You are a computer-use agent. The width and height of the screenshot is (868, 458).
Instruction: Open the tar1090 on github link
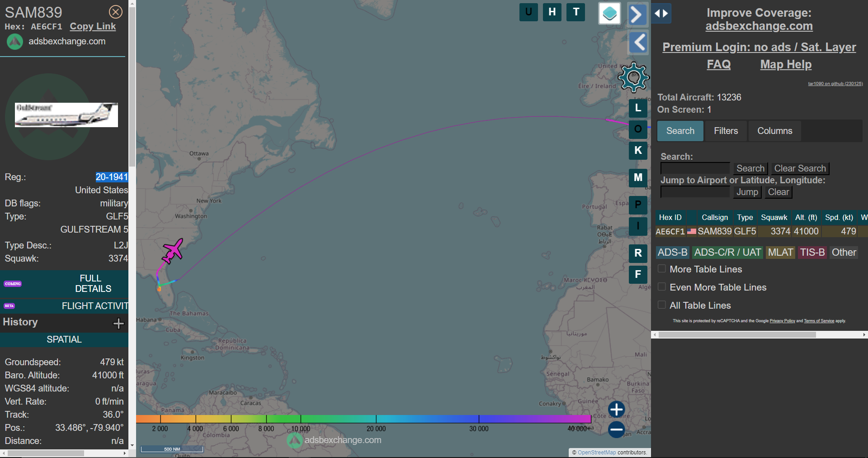coord(835,84)
